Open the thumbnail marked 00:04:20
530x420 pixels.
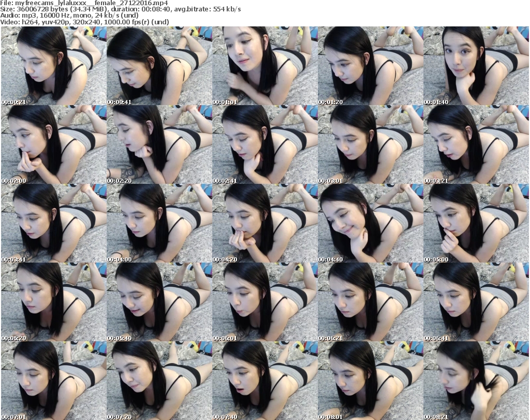pyautogui.click(x=264, y=223)
